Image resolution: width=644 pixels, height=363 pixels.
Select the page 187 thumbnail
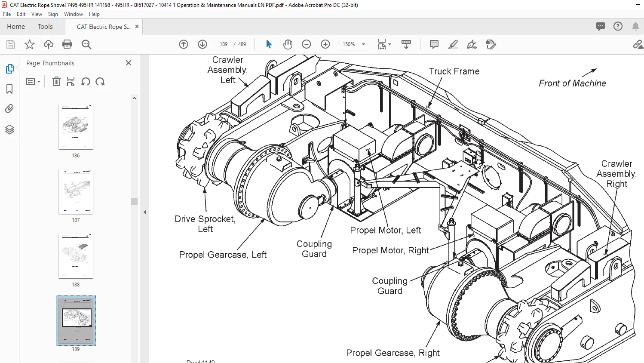[x=76, y=192]
